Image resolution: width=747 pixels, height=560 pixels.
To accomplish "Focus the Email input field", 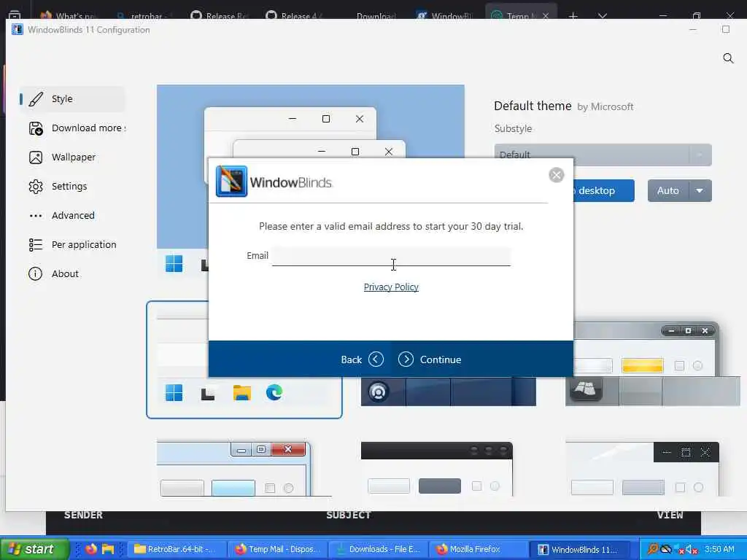I will click(x=391, y=256).
